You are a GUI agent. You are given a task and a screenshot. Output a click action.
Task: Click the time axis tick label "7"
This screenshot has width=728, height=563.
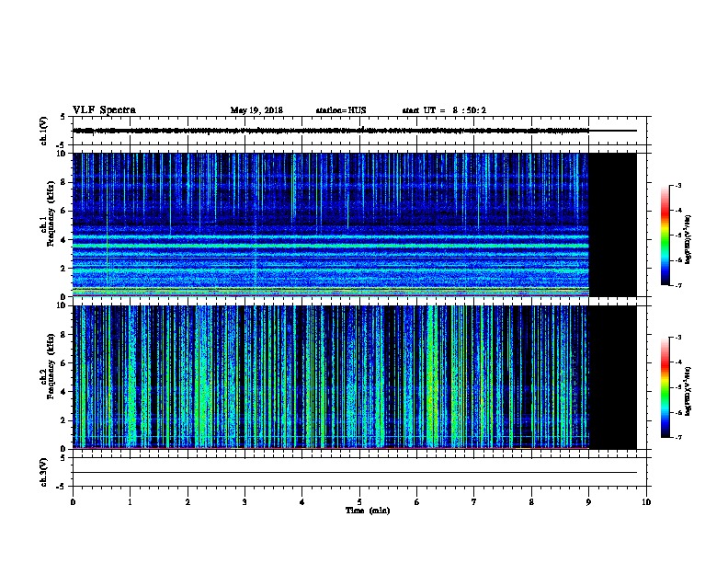[x=474, y=502]
